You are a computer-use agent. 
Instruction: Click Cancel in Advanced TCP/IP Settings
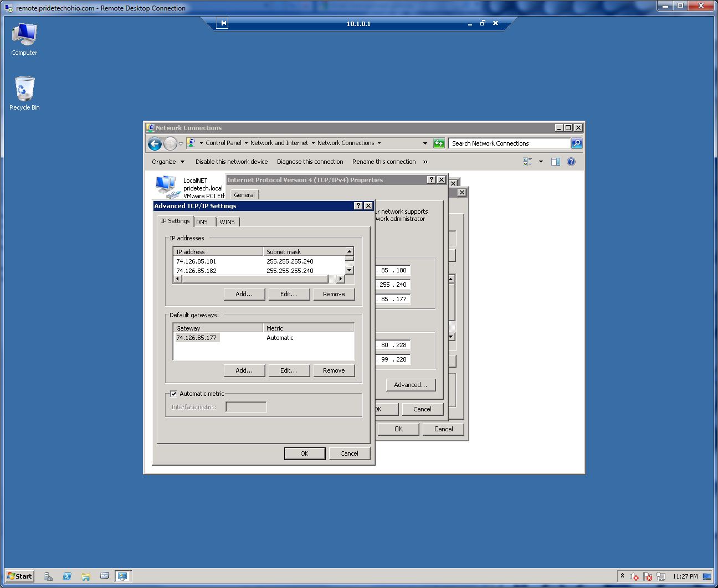click(349, 453)
